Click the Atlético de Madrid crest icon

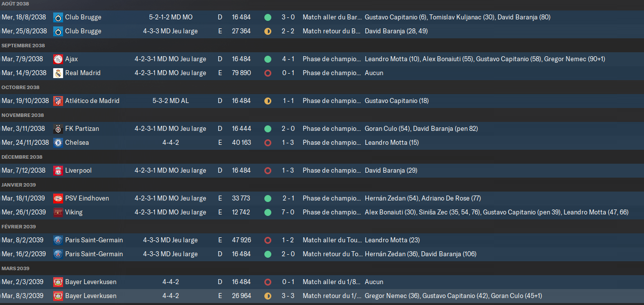tap(58, 101)
